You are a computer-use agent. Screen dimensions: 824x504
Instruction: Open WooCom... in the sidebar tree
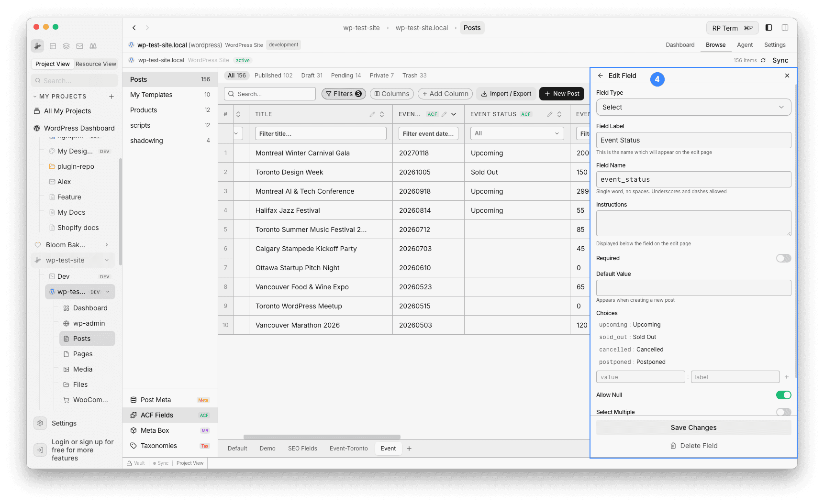coord(87,400)
